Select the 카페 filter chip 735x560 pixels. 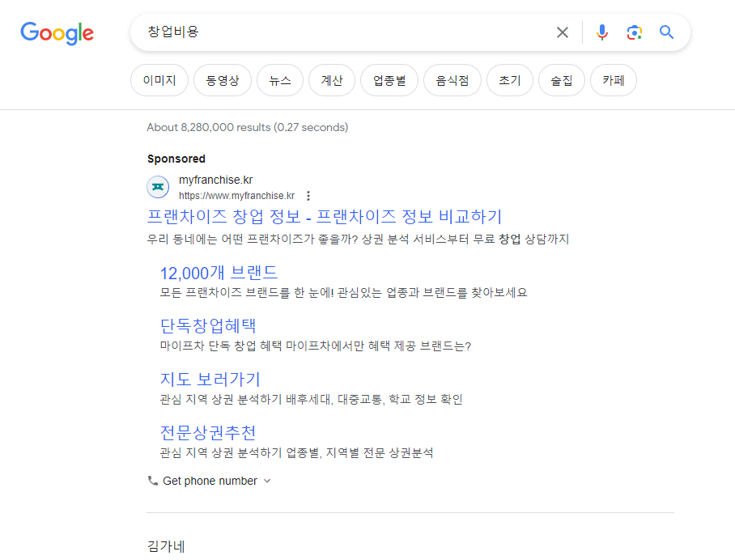coord(613,80)
